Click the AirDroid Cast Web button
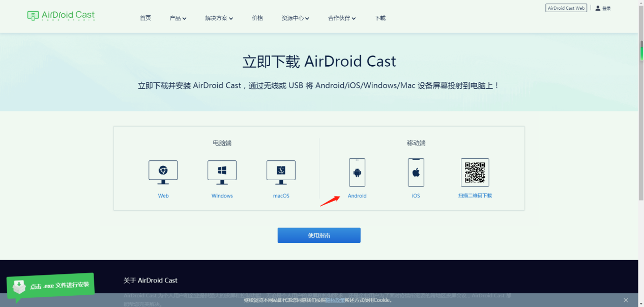The image size is (644, 307). [566, 8]
